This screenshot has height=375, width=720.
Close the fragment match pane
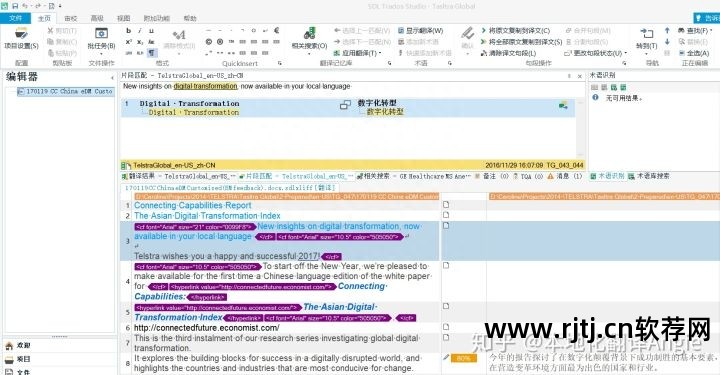[579, 76]
